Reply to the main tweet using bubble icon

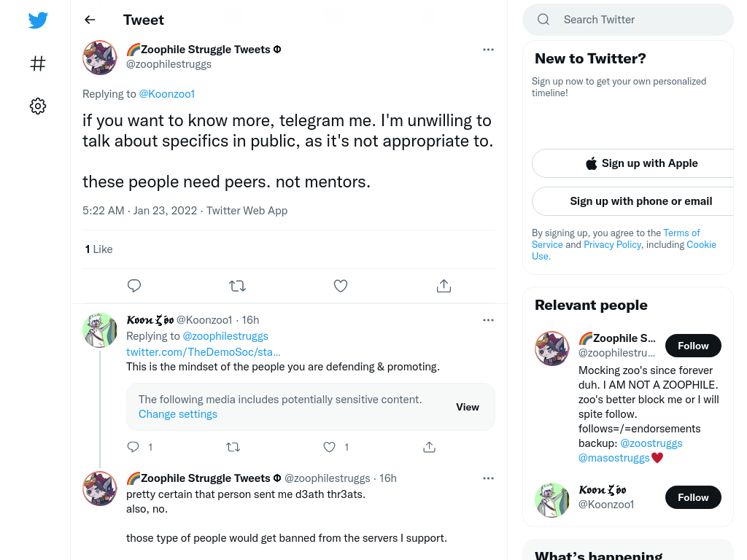[134, 286]
